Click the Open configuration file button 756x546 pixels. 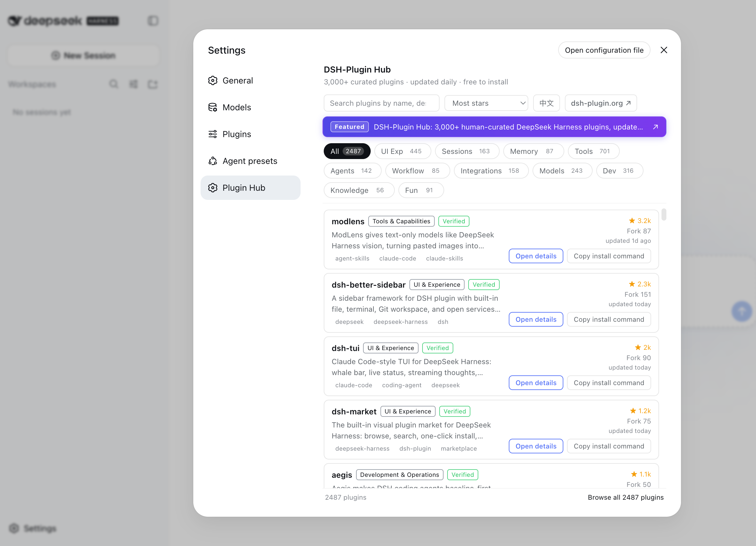pyautogui.click(x=604, y=50)
